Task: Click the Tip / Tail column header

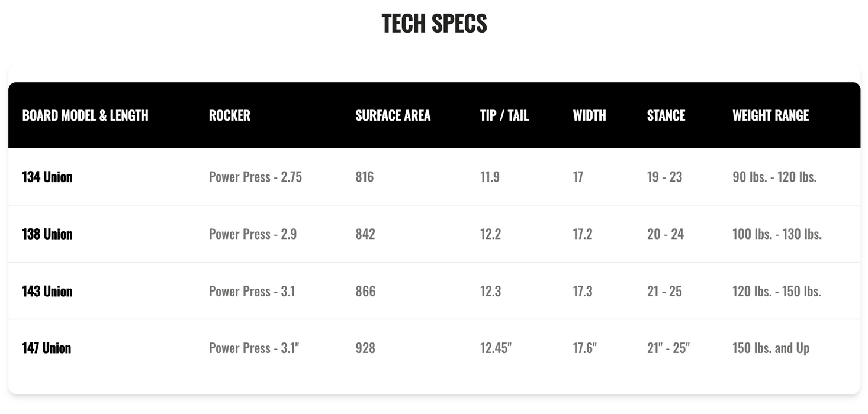Action: pyautogui.click(x=504, y=115)
